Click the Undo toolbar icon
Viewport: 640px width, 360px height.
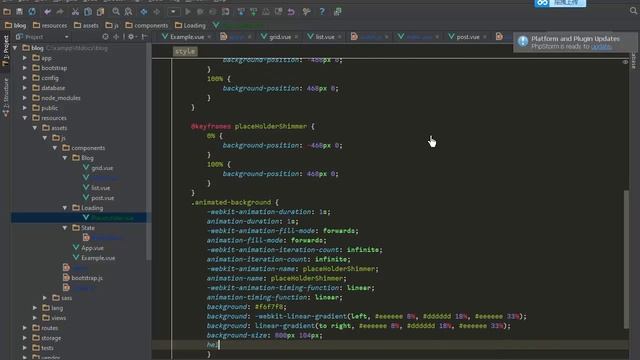click(47, 12)
